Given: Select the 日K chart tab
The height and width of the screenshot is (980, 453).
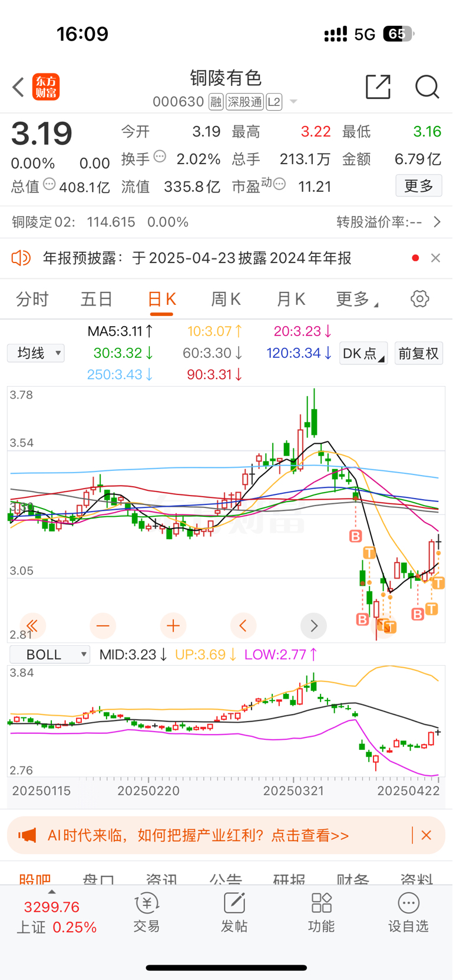Looking at the screenshot, I should click(x=161, y=299).
